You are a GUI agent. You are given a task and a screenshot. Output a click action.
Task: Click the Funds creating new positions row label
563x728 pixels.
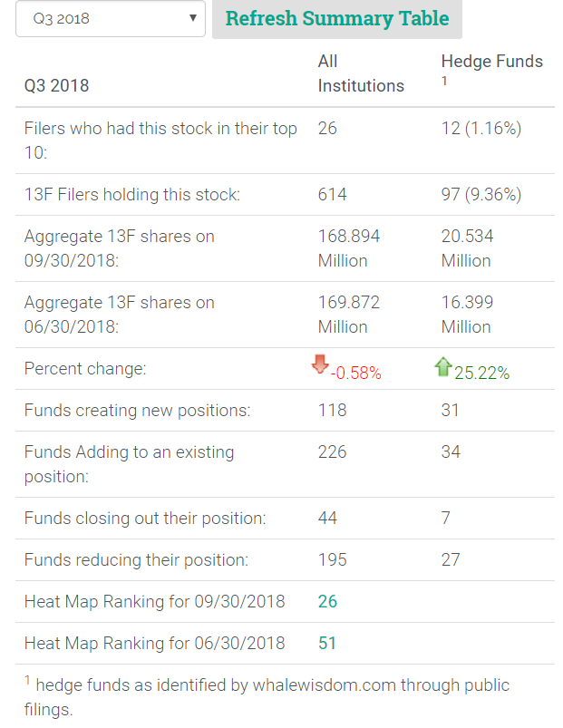coord(137,410)
